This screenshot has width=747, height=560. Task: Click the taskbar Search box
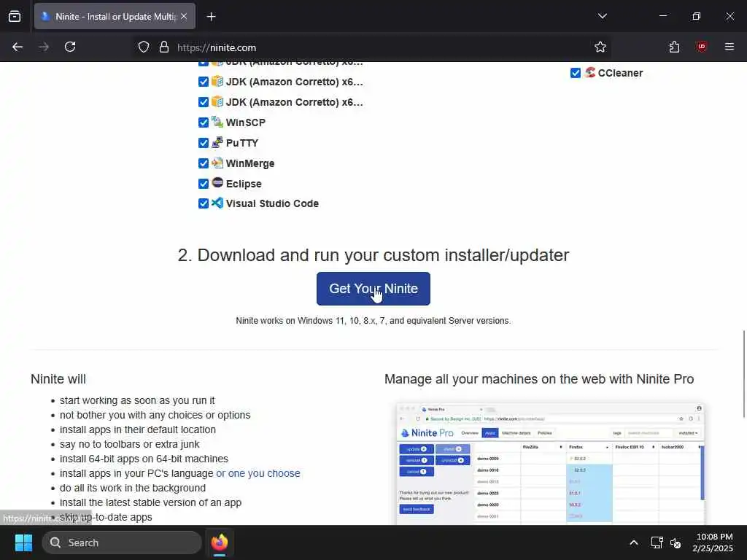click(x=122, y=542)
